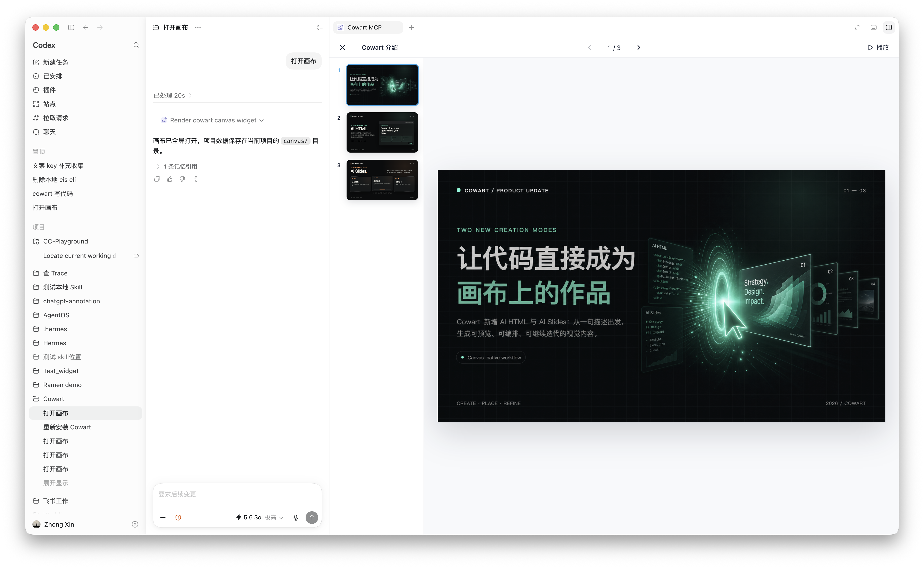Click the microphone dictation icon

296,518
